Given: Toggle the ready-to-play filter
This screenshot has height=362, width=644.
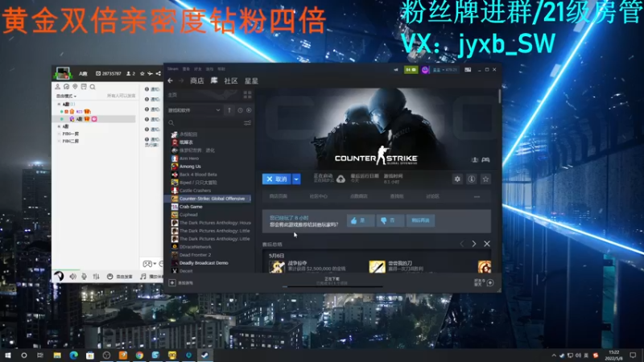Looking at the screenshot, I should (x=249, y=110).
